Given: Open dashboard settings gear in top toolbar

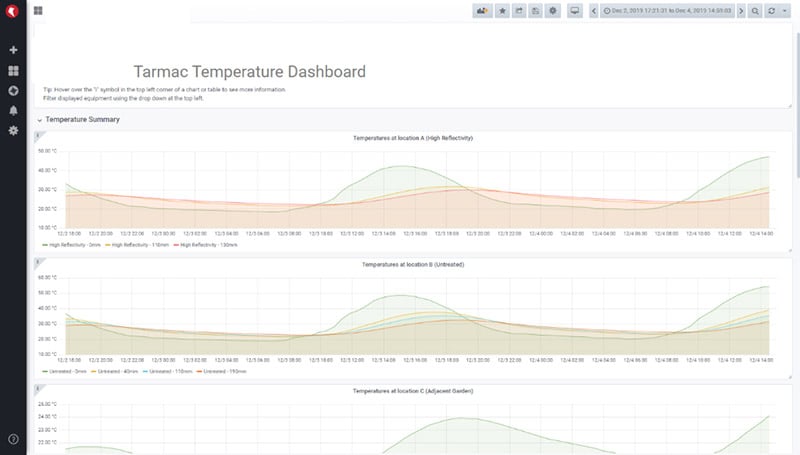Looking at the screenshot, I should click(x=553, y=10).
